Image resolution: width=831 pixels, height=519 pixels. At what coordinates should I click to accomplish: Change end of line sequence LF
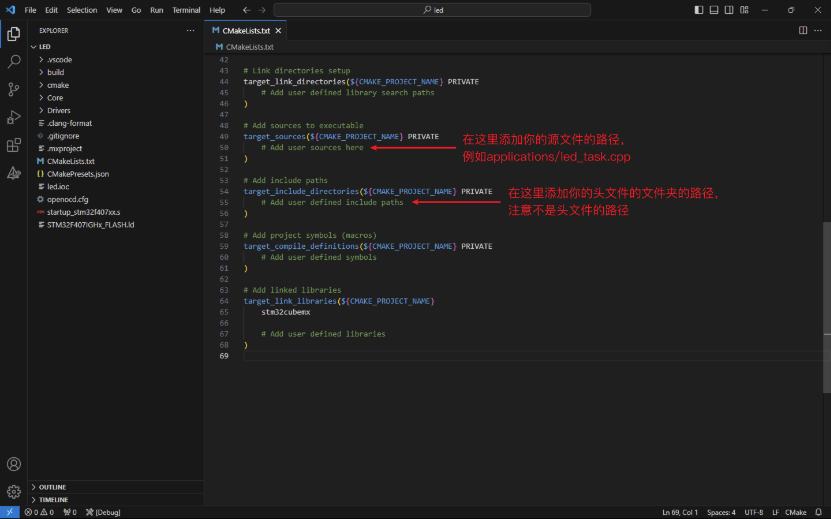click(x=775, y=512)
